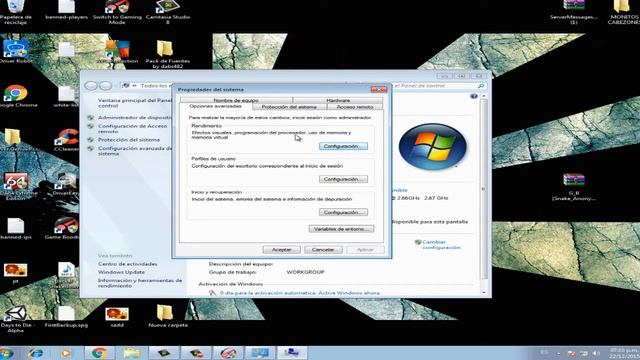
Task: Switch to the Hardware tab
Action: (x=338, y=100)
